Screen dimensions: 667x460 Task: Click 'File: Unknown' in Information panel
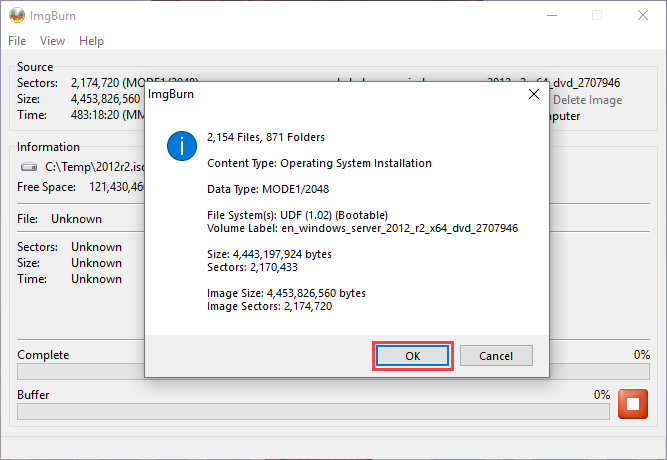point(59,219)
